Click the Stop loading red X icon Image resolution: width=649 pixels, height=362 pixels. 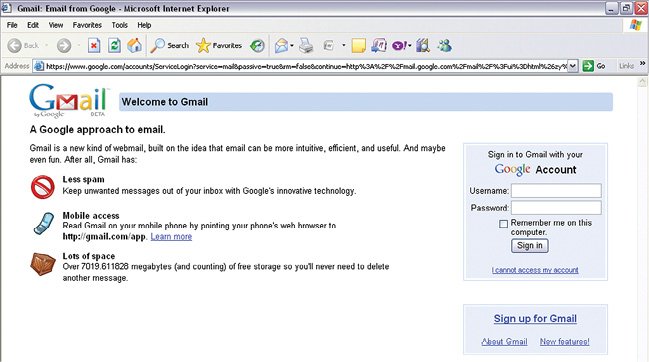tap(94, 46)
